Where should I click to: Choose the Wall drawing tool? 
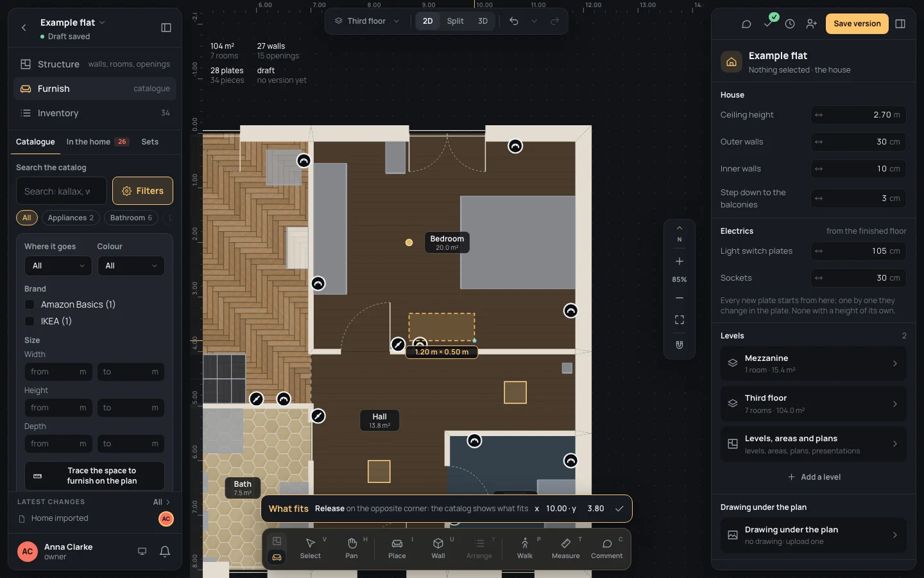point(438,548)
